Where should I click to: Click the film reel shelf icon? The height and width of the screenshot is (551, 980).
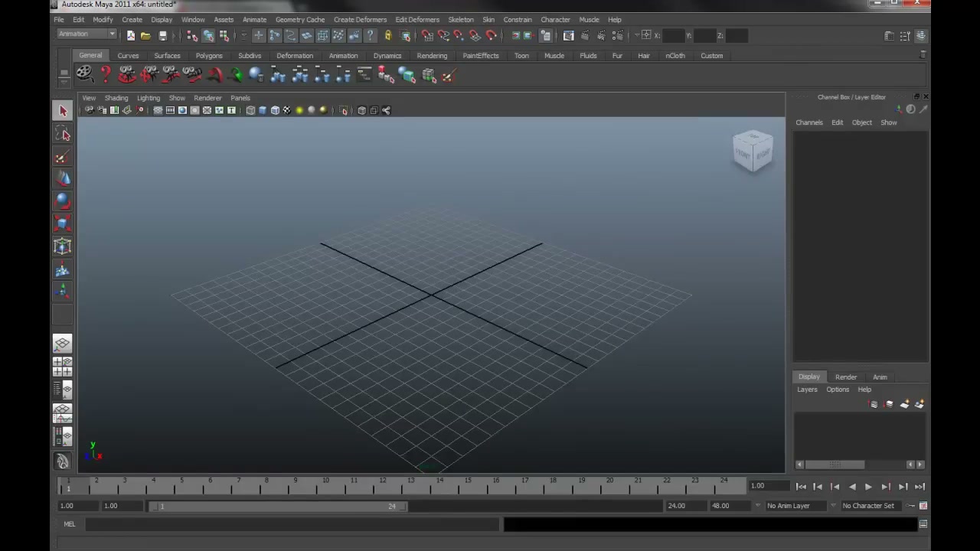click(84, 74)
